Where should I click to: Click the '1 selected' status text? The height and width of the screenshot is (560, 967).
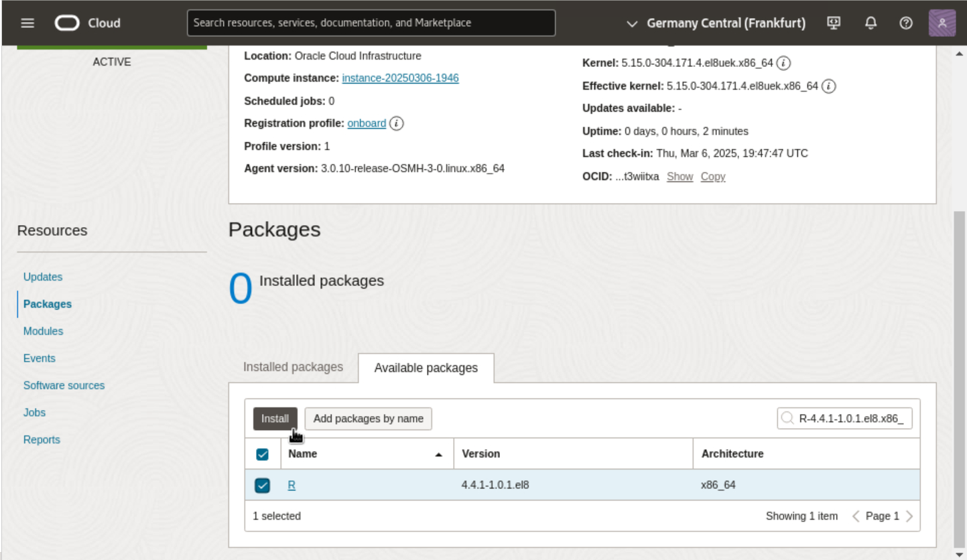click(277, 516)
